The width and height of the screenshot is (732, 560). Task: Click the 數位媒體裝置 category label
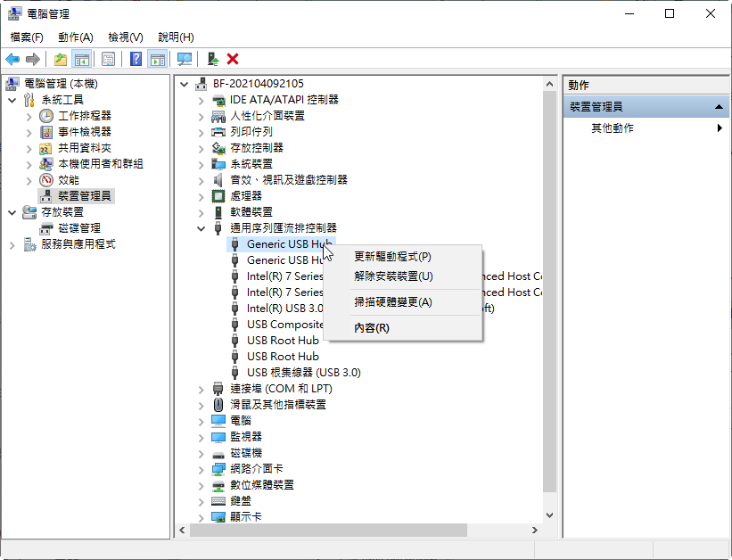click(x=262, y=485)
